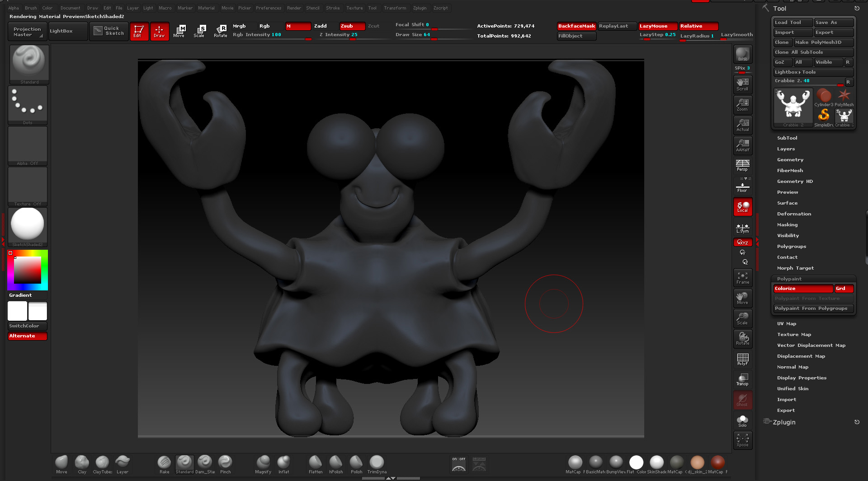Expand the Zplugin palette
868x481 pixels.
(784, 422)
